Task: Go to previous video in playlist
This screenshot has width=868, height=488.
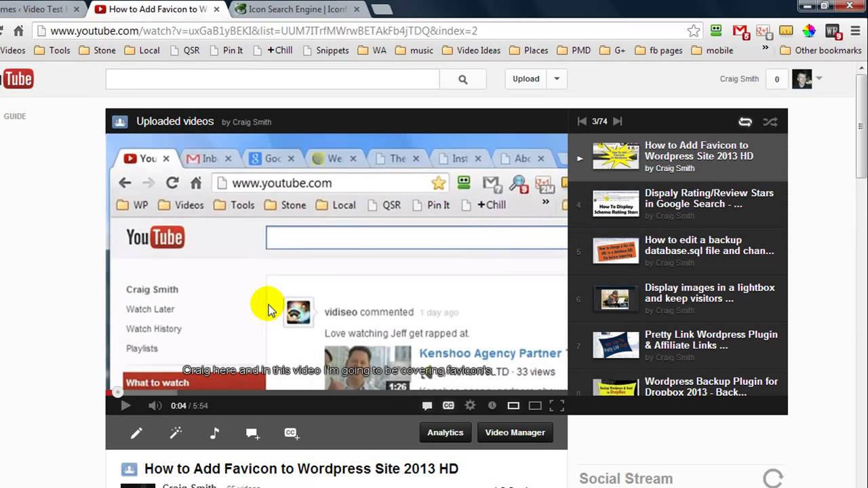Action: point(582,121)
